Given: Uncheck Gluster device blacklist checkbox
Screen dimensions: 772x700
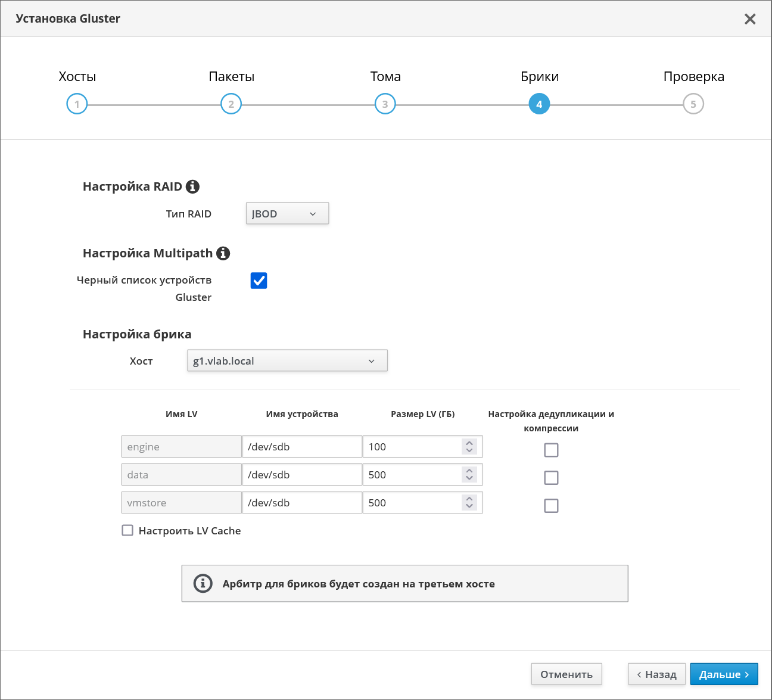Looking at the screenshot, I should [259, 281].
